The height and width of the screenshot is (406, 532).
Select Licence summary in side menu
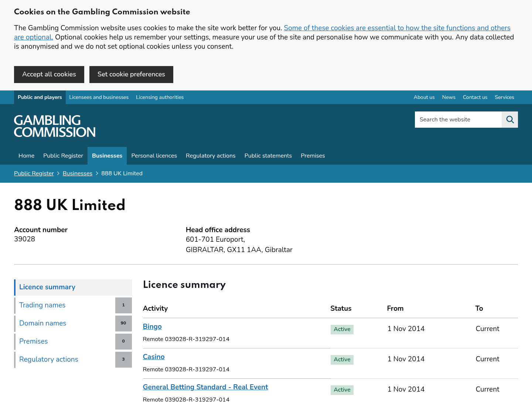click(73, 288)
